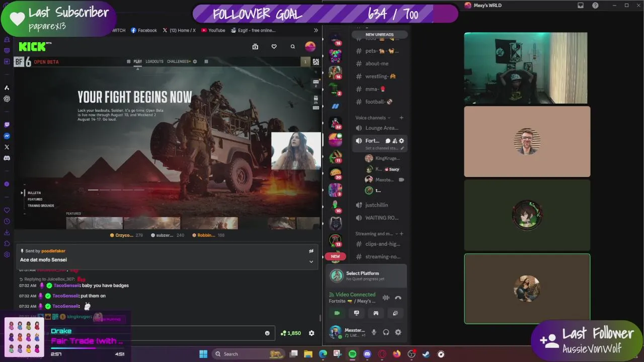The height and width of the screenshot is (362, 644).
Task: Open Twitch in browser sidebar
Action: pyautogui.click(x=7, y=125)
